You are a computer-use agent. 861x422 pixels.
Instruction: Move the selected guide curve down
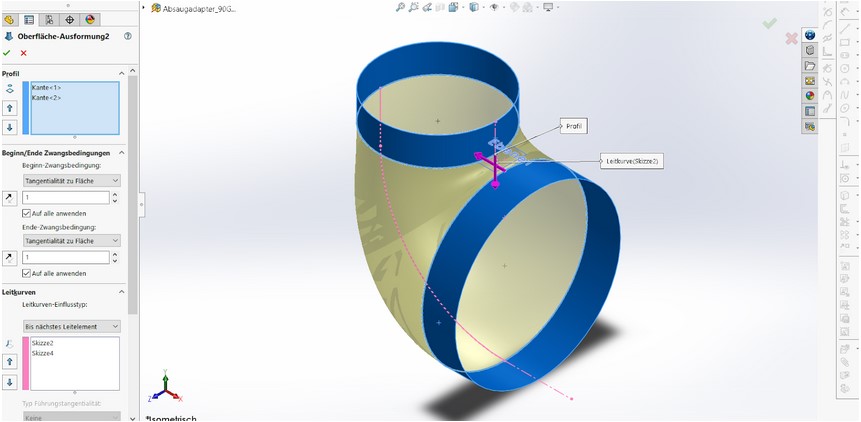(x=10, y=382)
